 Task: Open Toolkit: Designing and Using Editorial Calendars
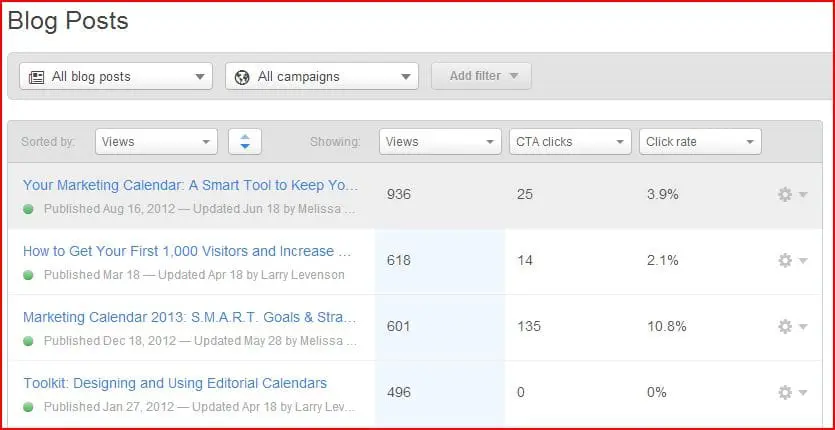[175, 383]
